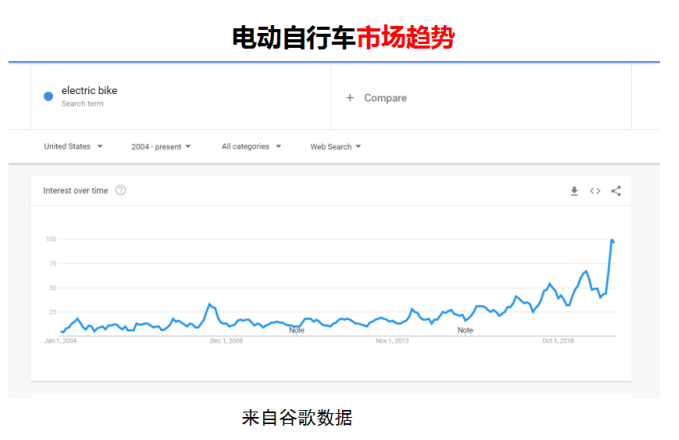Open help icon beside Interest over time
The image size is (679, 440).
click(121, 191)
